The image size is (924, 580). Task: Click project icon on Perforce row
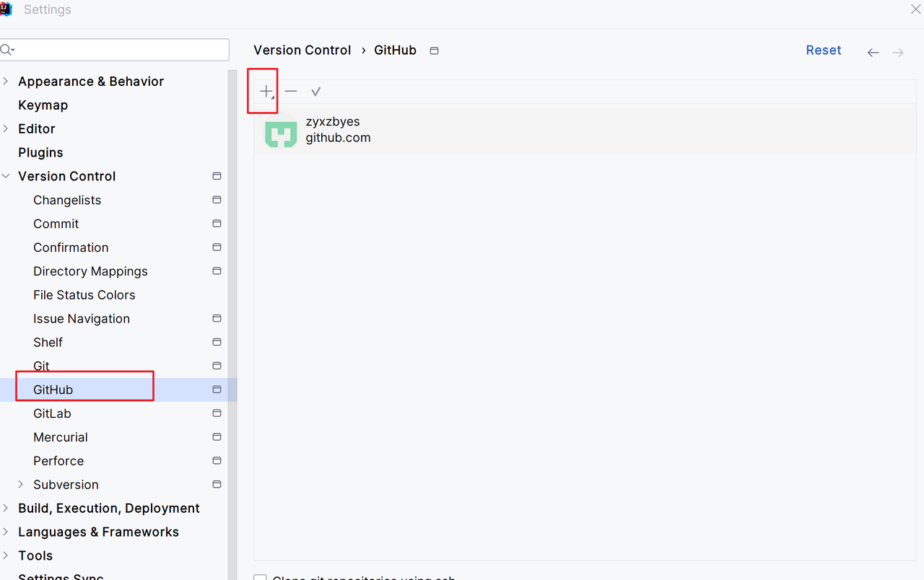(217, 461)
